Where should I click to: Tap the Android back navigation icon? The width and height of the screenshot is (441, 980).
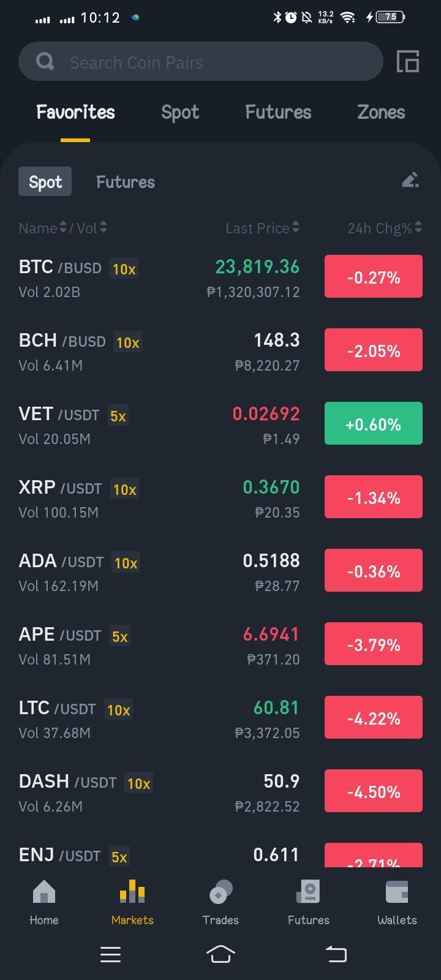click(x=336, y=954)
